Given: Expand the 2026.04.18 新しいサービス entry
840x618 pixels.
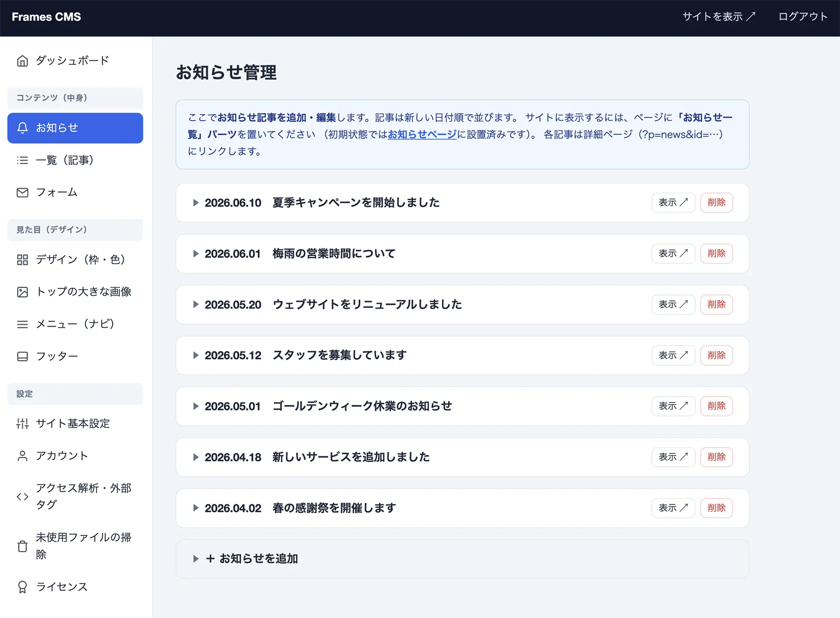Looking at the screenshot, I should [x=196, y=457].
